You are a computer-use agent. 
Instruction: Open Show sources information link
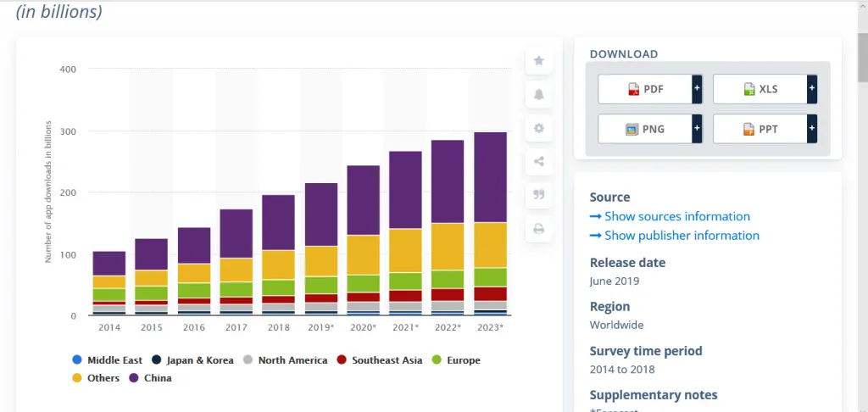click(670, 216)
